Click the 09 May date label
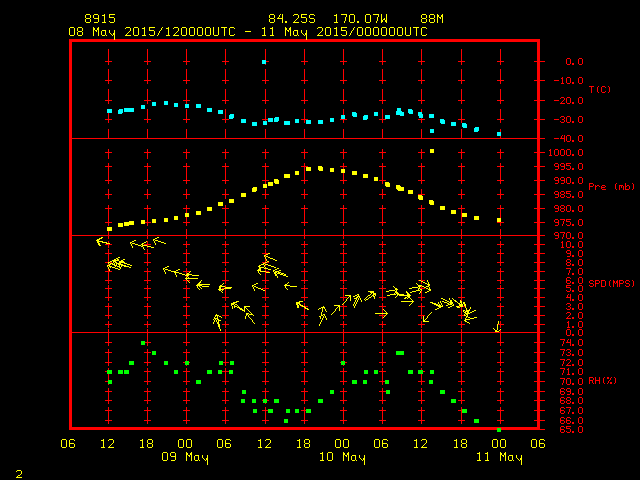 [x=185, y=458]
